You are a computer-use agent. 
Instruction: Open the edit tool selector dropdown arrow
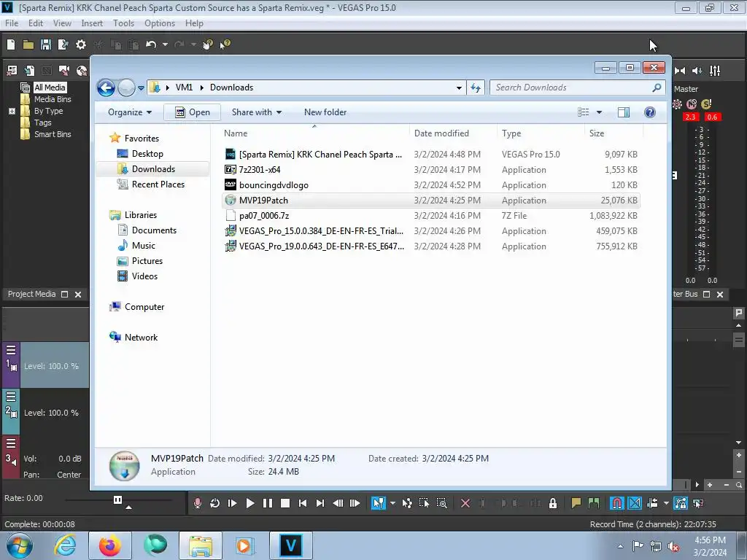(392, 503)
